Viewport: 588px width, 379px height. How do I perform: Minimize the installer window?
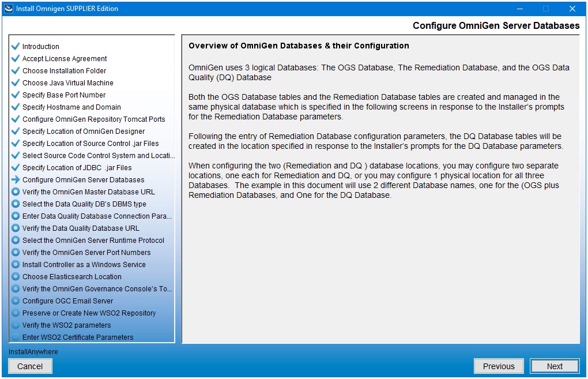[x=520, y=8]
